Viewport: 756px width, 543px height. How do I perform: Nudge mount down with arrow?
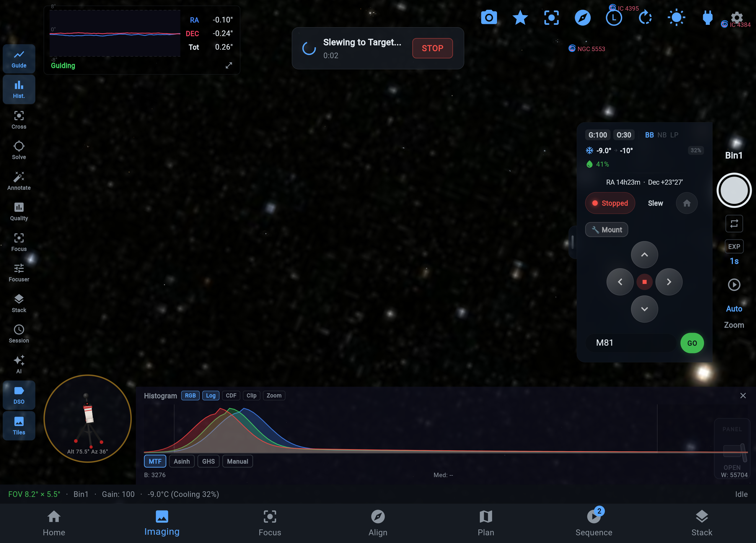tap(644, 309)
